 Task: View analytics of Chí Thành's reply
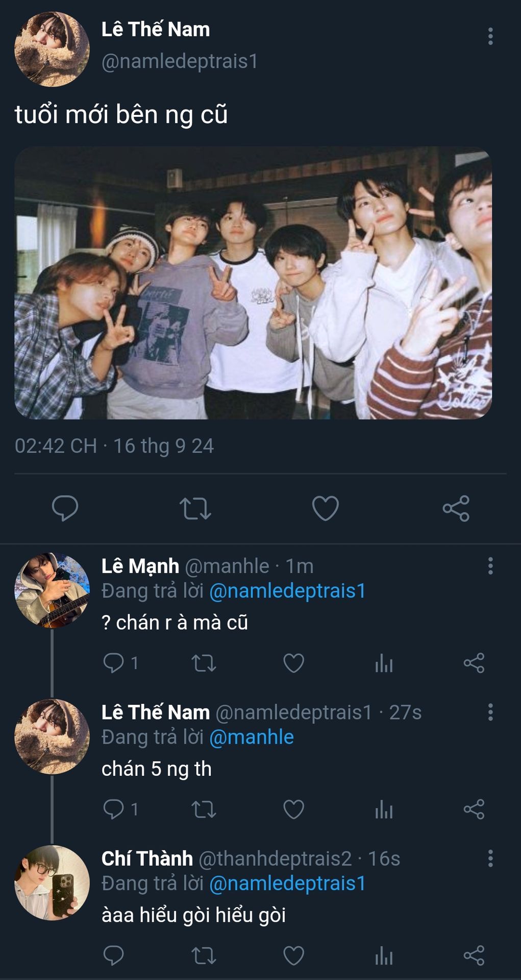tap(384, 955)
